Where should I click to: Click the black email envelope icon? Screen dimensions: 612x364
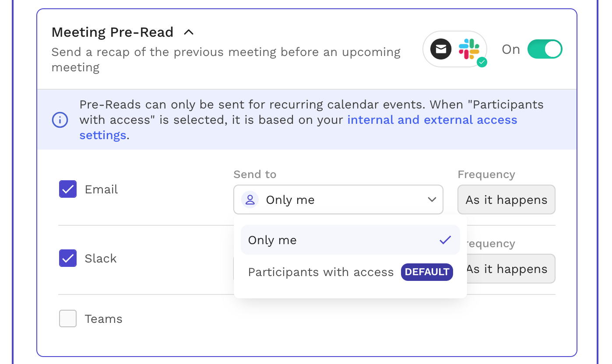[441, 49]
